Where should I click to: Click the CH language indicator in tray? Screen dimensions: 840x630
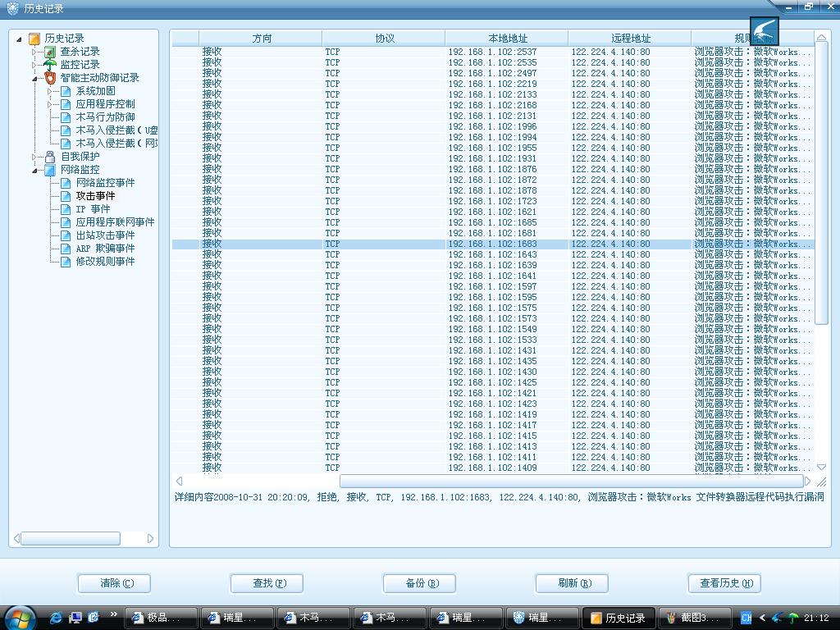pyautogui.click(x=746, y=618)
